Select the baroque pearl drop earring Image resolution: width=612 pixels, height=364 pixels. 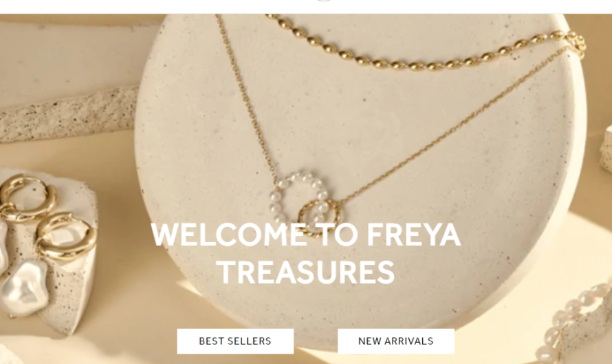pos(25,286)
